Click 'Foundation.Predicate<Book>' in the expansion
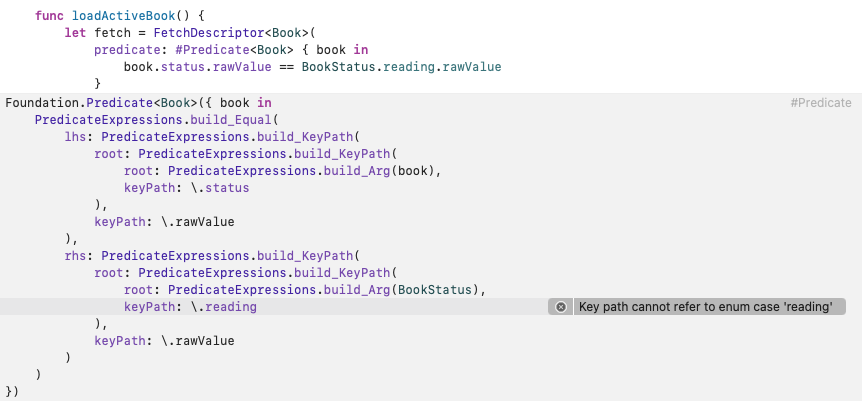Screen dimensions: 862x401 [101, 103]
